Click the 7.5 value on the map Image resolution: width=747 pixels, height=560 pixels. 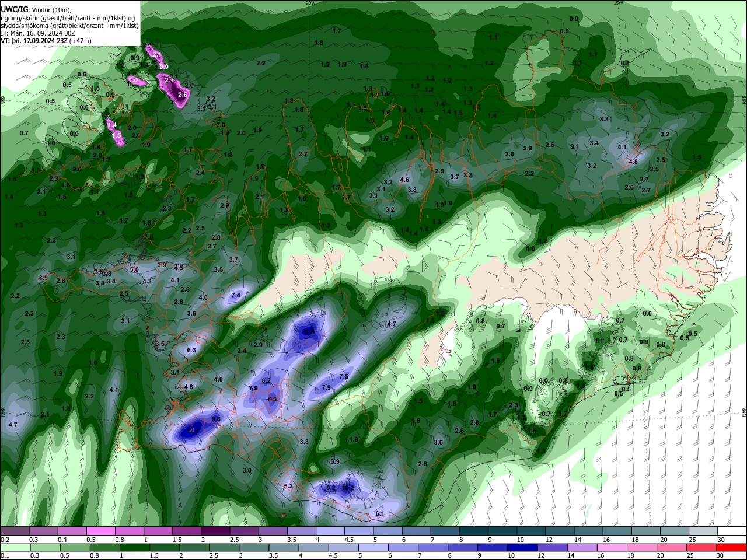click(x=344, y=376)
